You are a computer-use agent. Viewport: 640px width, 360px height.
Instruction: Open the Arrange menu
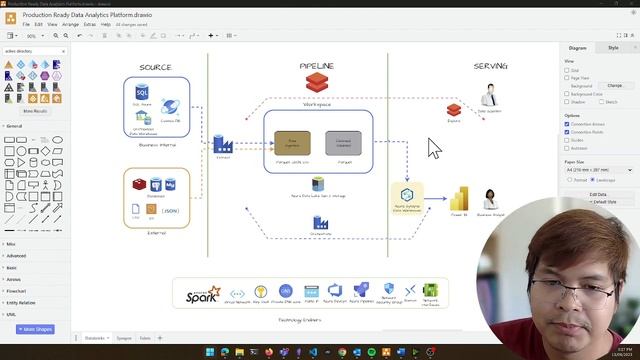(70, 24)
